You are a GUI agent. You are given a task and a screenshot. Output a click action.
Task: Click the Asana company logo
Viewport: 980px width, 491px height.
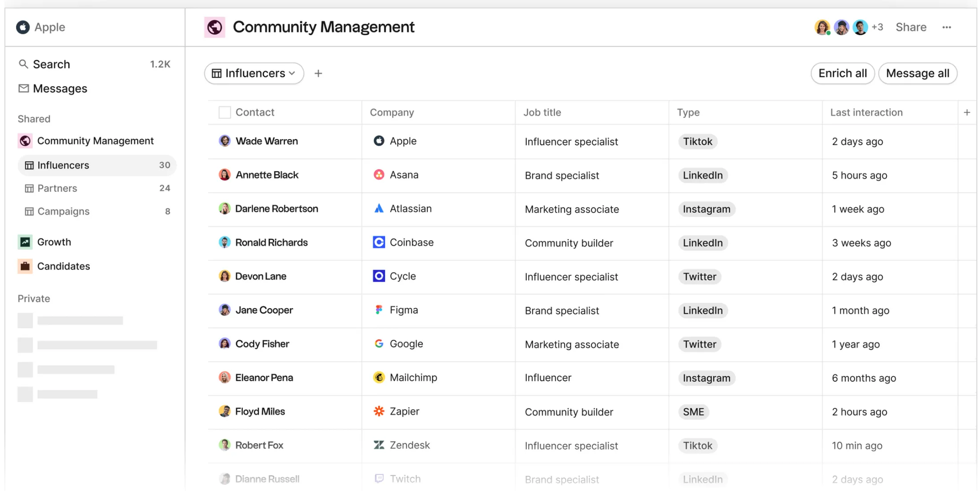(379, 175)
